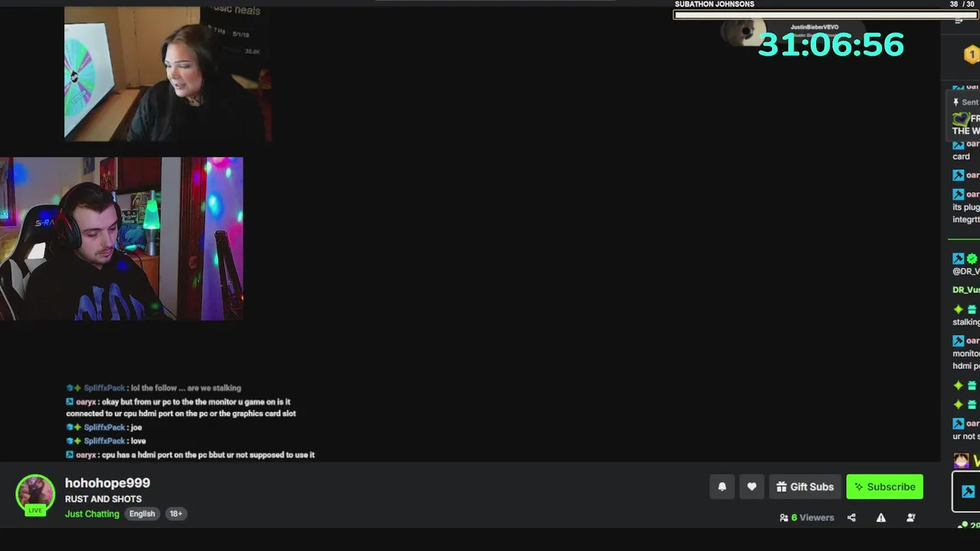Viewport: 980px width, 551px height.
Task: Read the RUST AND SHOTS stream title
Action: (x=103, y=499)
